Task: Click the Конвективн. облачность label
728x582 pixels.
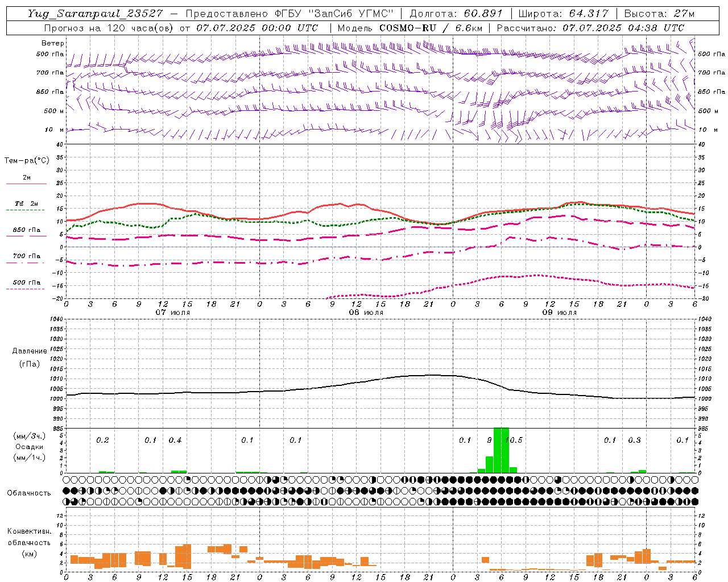Action: [x=29, y=537]
